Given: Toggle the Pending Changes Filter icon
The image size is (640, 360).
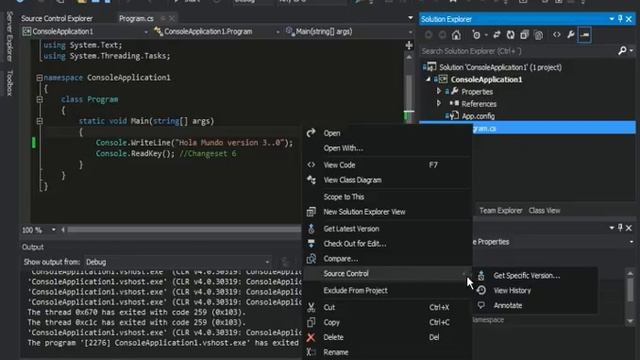Looking at the screenshot, I should coord(476,35).
